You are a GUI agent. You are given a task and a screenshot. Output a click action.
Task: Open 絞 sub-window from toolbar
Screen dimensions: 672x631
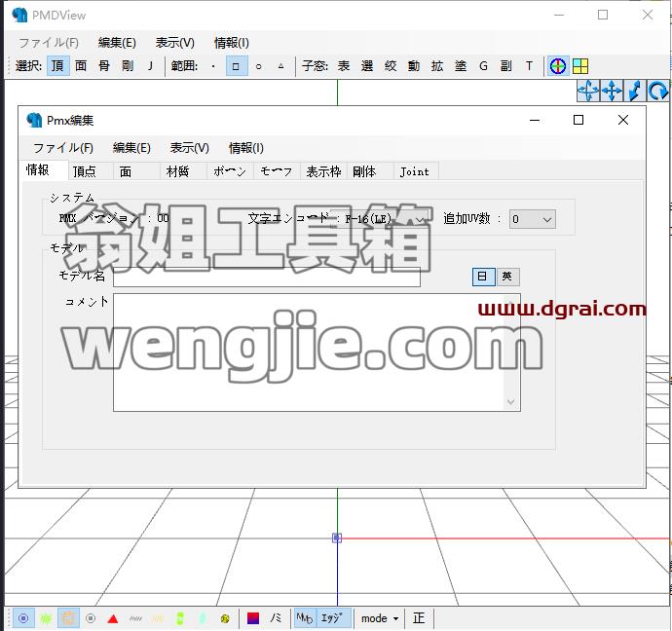391,66
